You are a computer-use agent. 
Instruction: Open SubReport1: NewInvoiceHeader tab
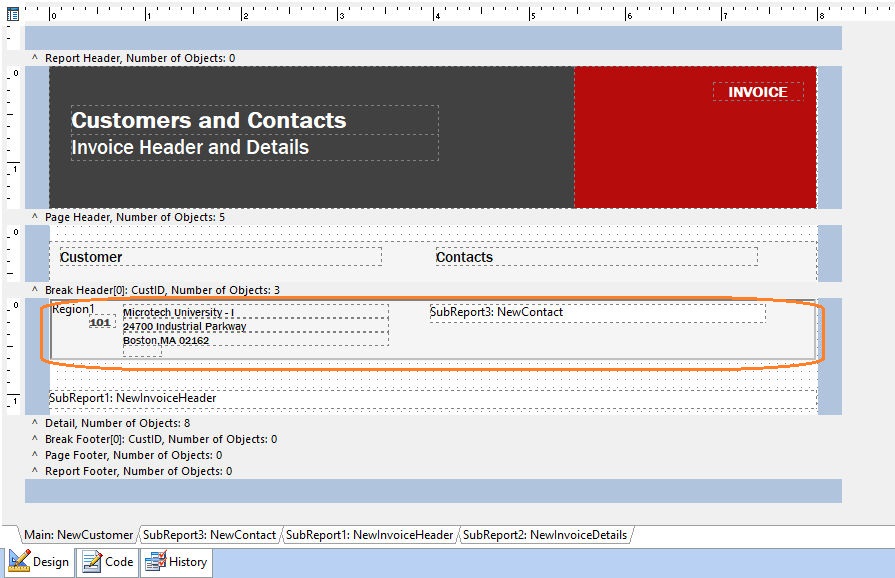pos(369,535)
